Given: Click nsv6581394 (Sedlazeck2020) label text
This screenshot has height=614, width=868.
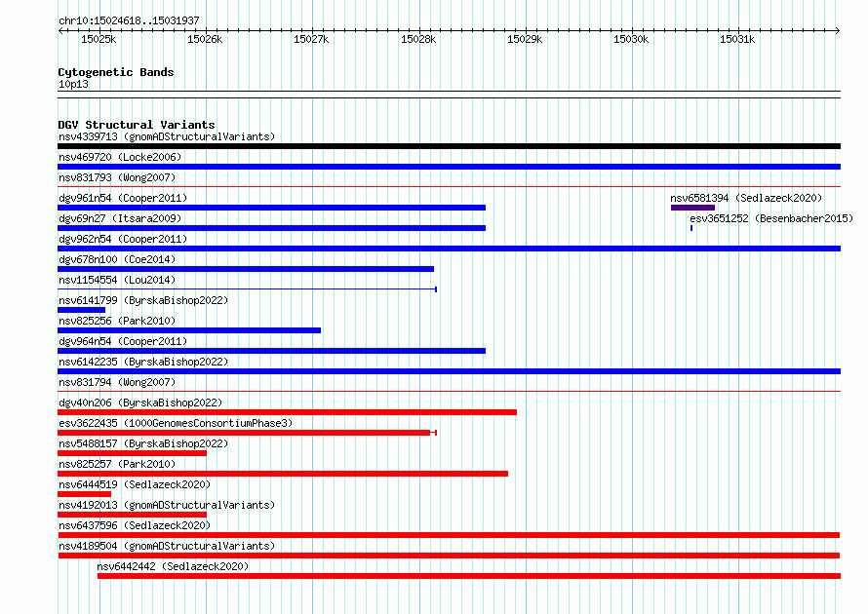Looking at the screenshot, I should pos(746,198).
